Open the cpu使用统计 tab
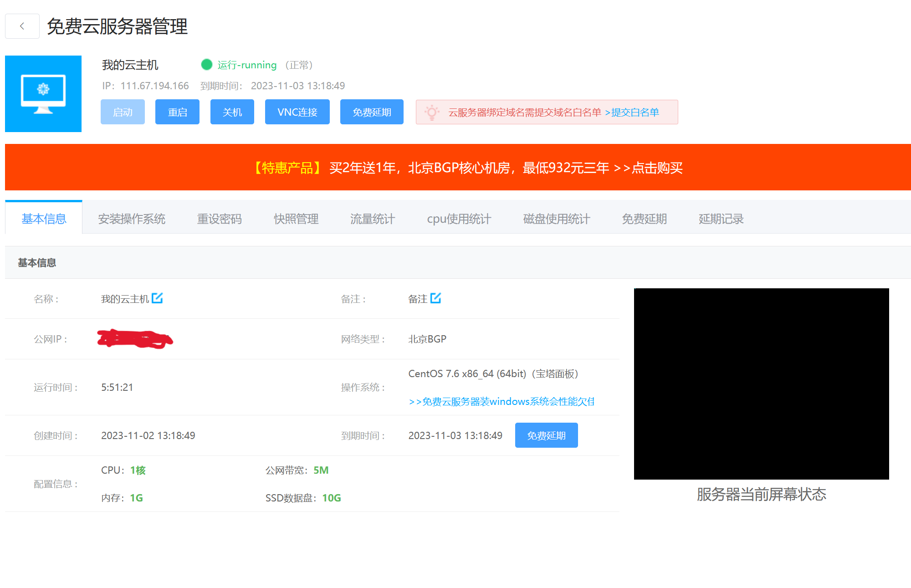The height and width of the screenshot is (588, 911). (459, 219)
